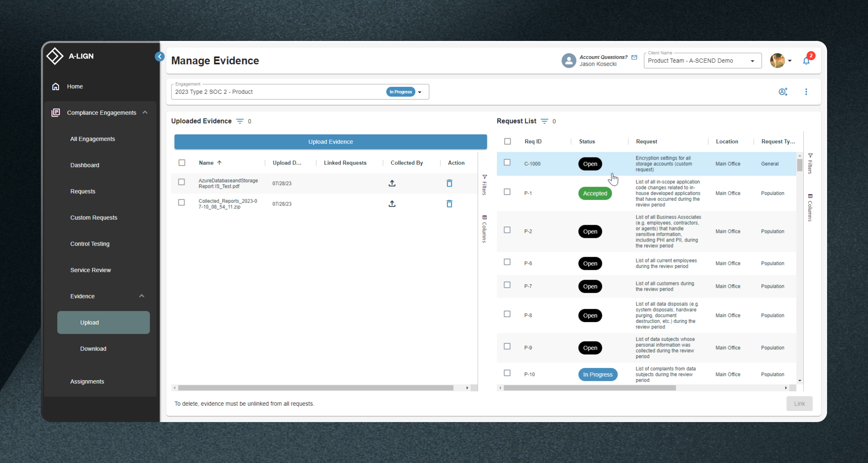Go to Dashboard in sidebar
This screenshot has width=868, height=463.
pyautogui.click(x=85, y=165)
